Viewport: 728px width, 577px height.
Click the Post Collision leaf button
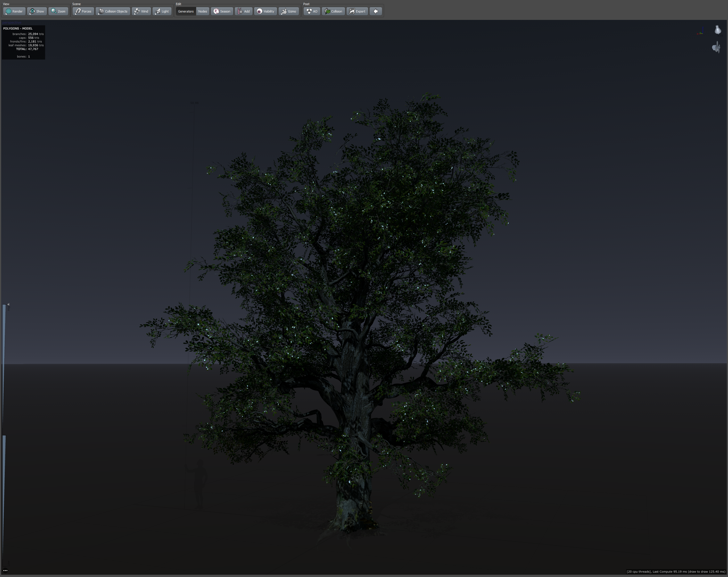coord(333,11)
